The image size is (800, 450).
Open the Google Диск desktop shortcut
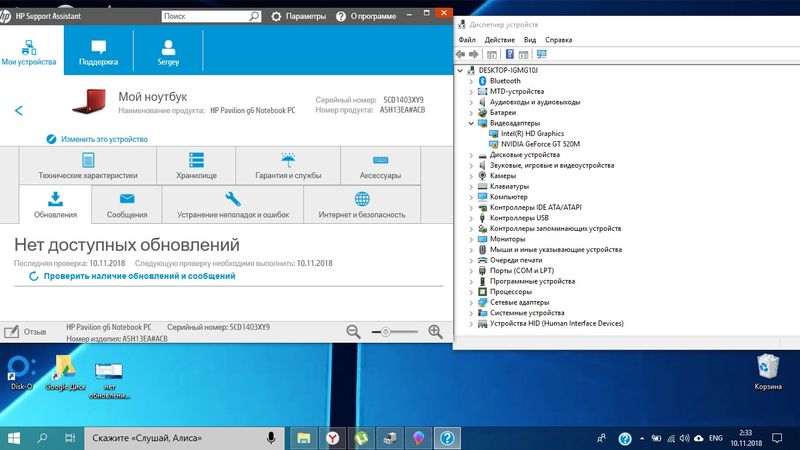[x=65, y=373]
